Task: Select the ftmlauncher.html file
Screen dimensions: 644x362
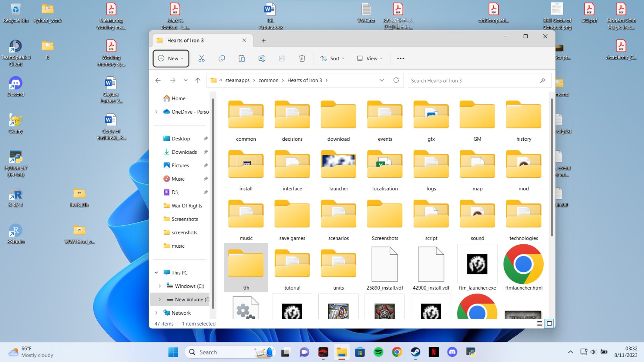Action: (x=524, y=268)
